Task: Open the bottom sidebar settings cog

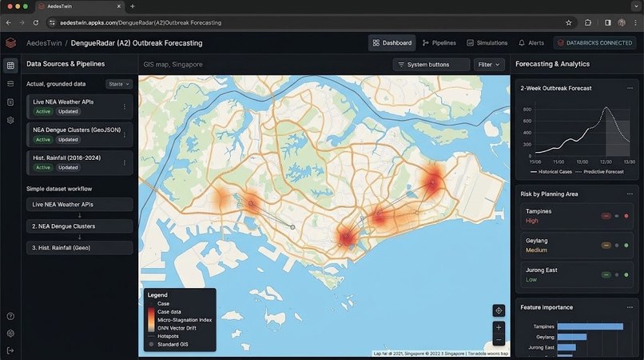Action: [10, 334]
